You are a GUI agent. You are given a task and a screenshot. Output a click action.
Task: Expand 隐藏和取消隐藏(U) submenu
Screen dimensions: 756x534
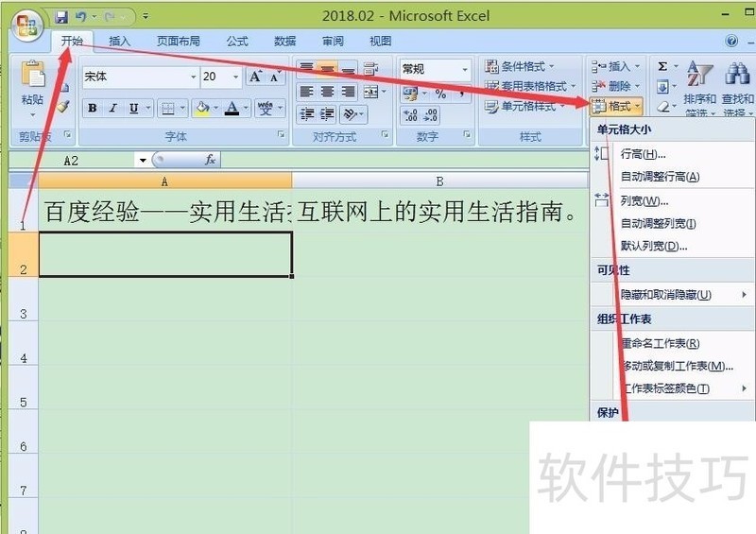tap(673, 294)
